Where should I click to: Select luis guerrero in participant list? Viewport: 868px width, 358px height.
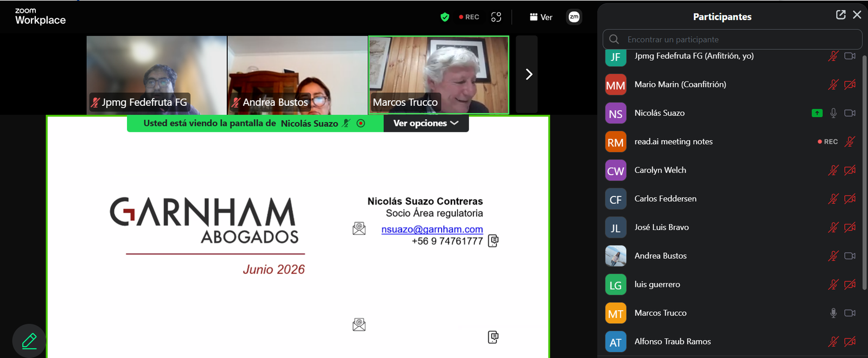point(730,284)
